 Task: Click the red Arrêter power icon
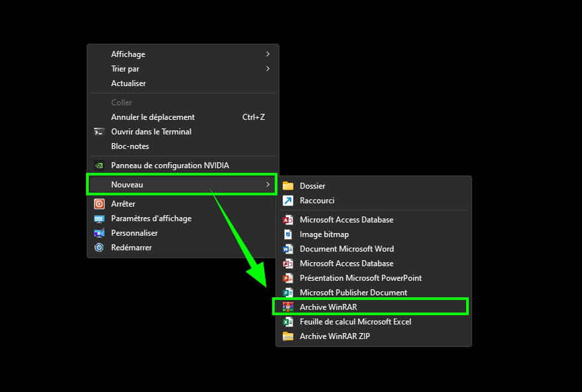pyautogui.click(x=99, y=204)
